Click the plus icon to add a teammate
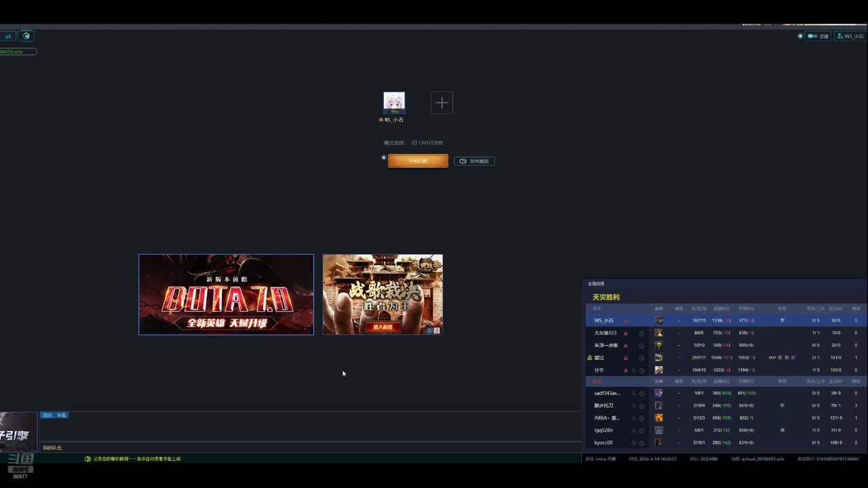 441,103
